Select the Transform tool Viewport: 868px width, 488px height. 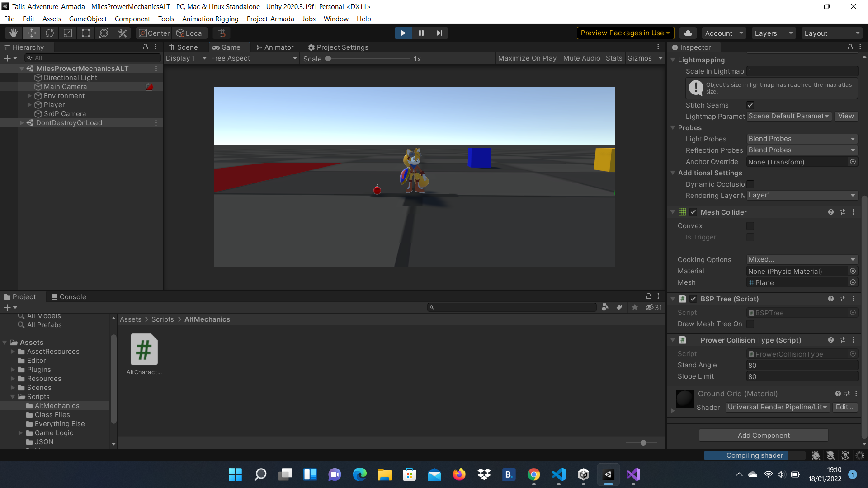coord(104,33)
